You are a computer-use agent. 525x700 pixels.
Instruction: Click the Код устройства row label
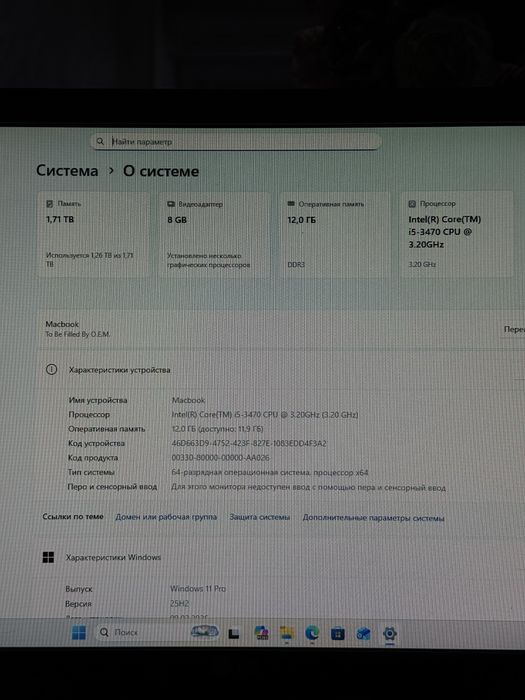coord(96,443)
